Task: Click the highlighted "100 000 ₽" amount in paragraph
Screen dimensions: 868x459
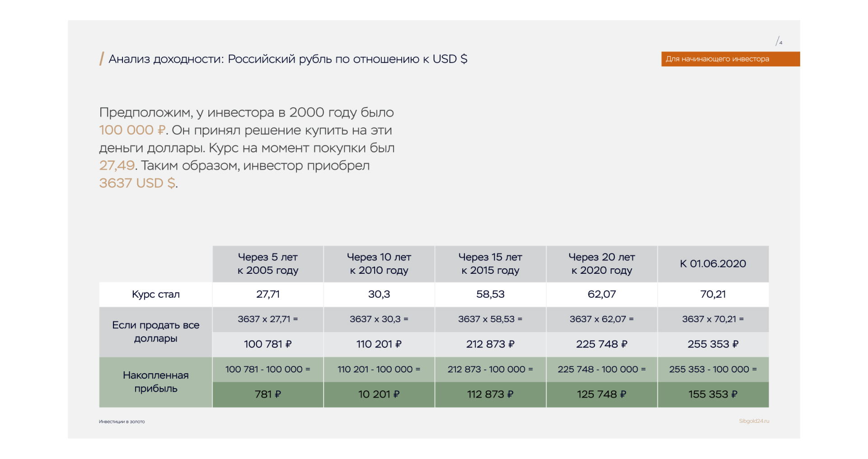Action: click(x=132, y=130)
